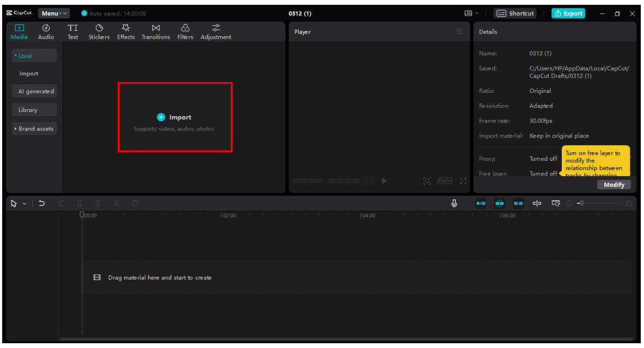
Task: Click the project name value 0312 (1)
Action: [540, 54]
